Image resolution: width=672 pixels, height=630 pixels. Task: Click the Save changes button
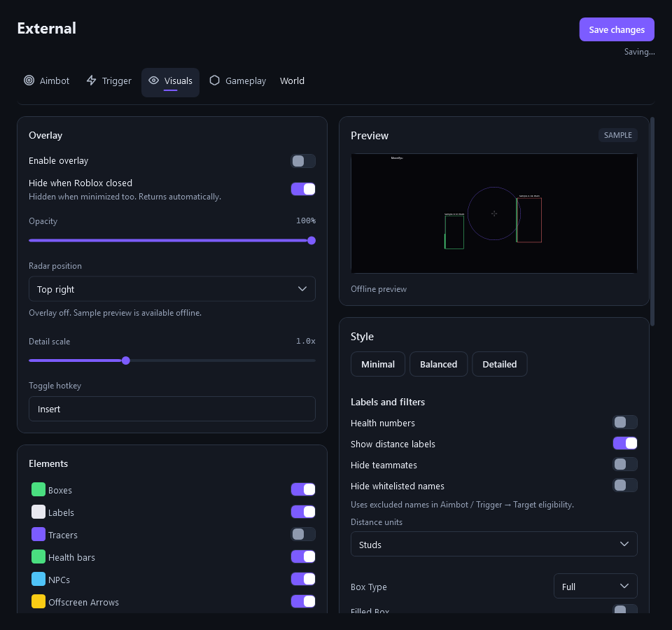pos(616,29)
